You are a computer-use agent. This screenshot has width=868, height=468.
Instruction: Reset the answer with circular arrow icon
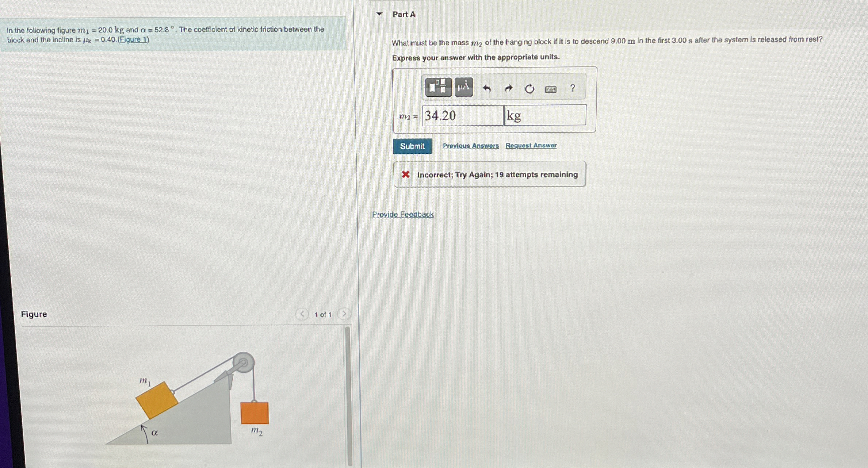(529, 89)
